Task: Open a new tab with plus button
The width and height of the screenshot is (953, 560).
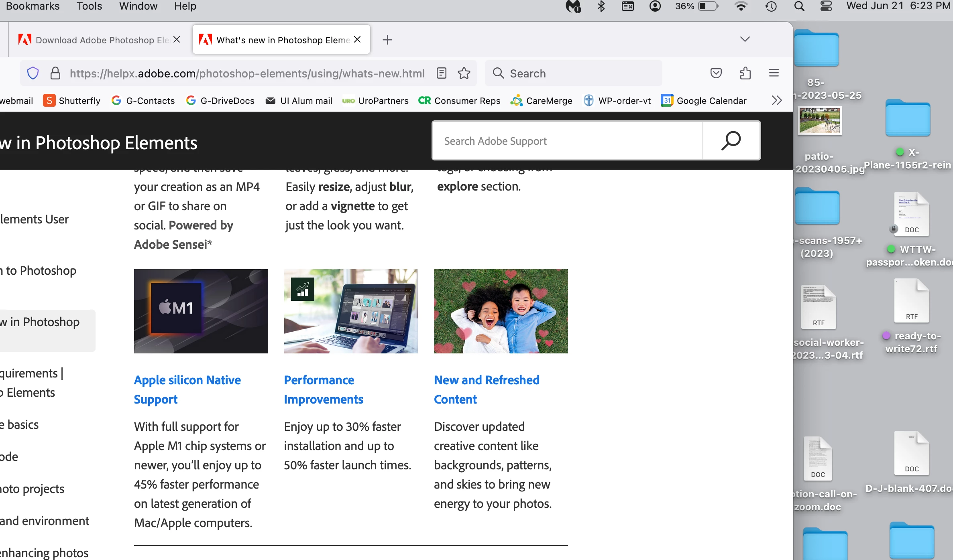Action: pos(387,40)
